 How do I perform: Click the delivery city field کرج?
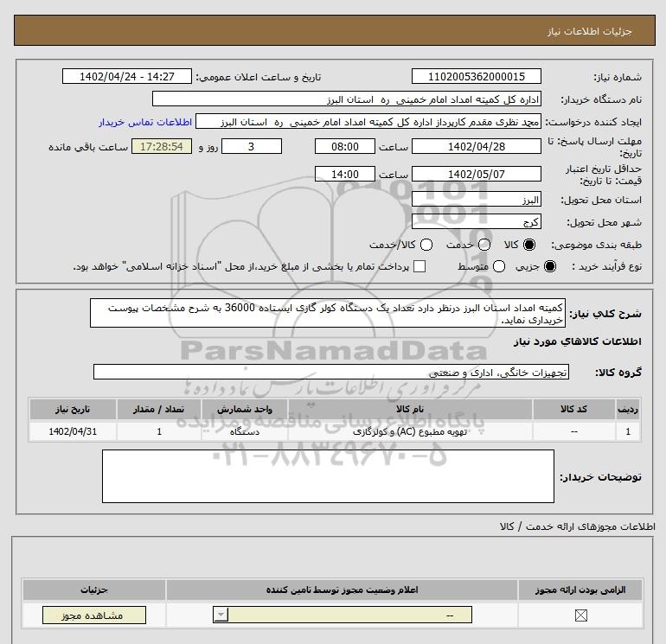[x=476, y=221]
